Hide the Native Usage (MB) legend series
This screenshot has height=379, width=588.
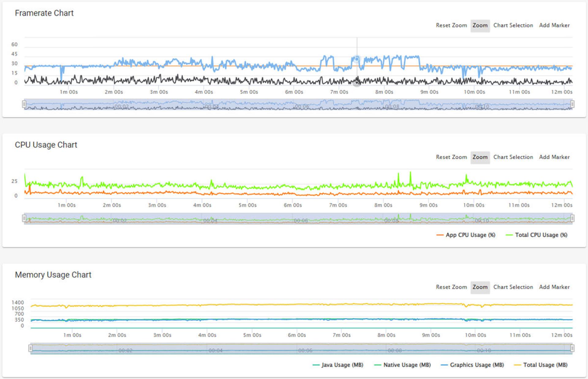(402, 365)
